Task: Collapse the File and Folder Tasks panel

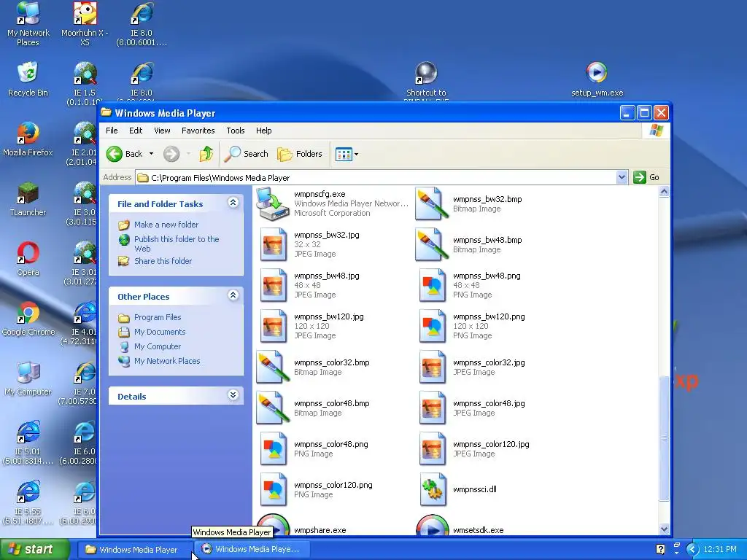Action: tap(233, 203)
